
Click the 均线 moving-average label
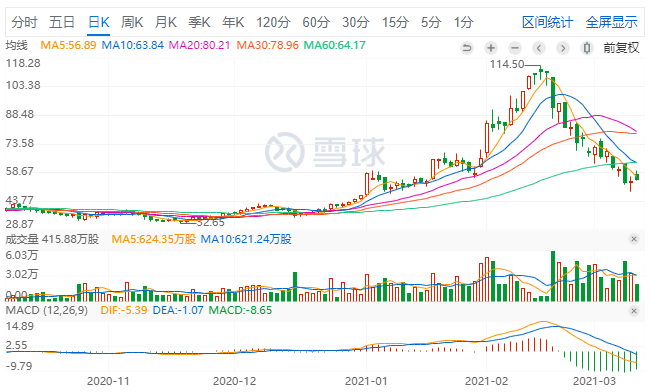tap(16, 45)
